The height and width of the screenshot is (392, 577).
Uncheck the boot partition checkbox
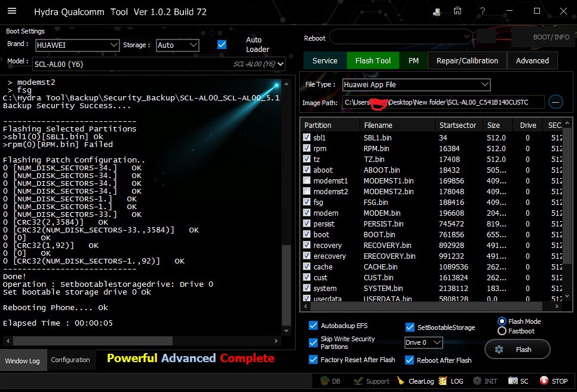pos(306,234)
